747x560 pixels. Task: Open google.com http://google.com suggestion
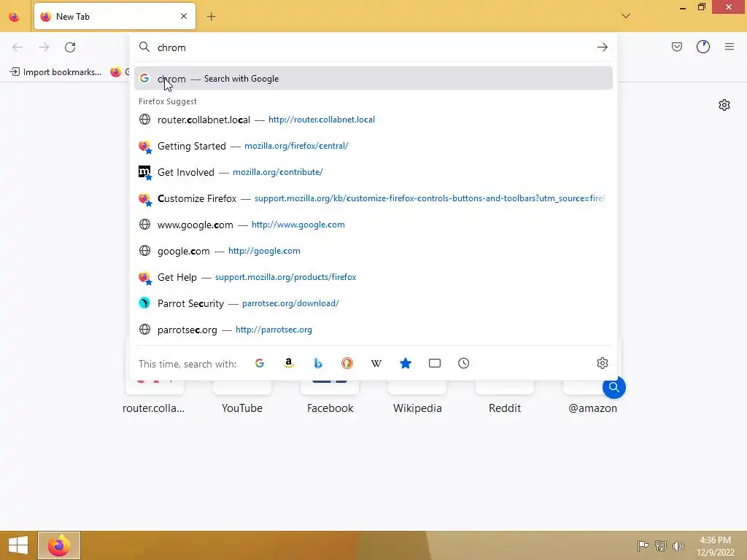pyautogui.click(x=373, y=251)
